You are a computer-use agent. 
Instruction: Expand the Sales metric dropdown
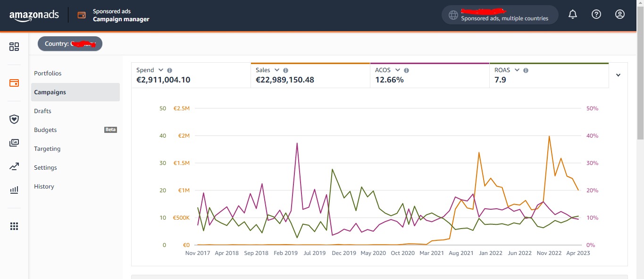pos(277,70)
